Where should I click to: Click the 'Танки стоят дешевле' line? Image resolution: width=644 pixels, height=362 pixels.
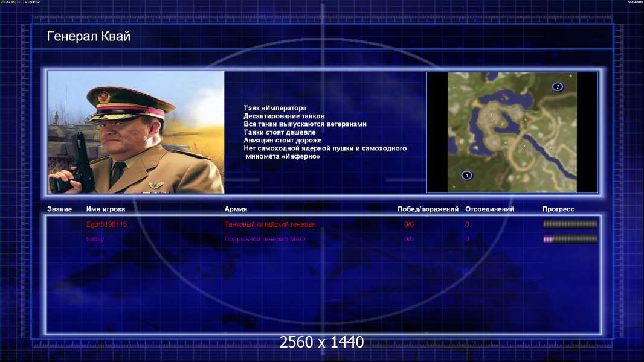coord(280,132)
